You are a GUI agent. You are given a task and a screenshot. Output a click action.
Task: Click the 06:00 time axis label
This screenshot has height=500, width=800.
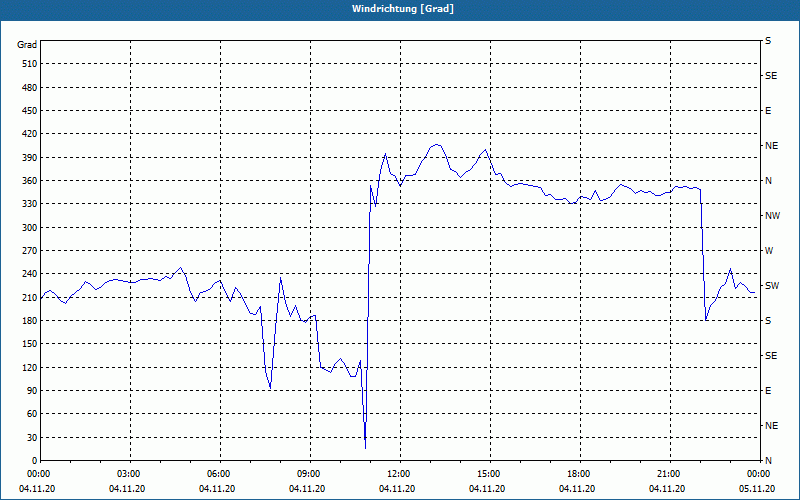point(220,474)
